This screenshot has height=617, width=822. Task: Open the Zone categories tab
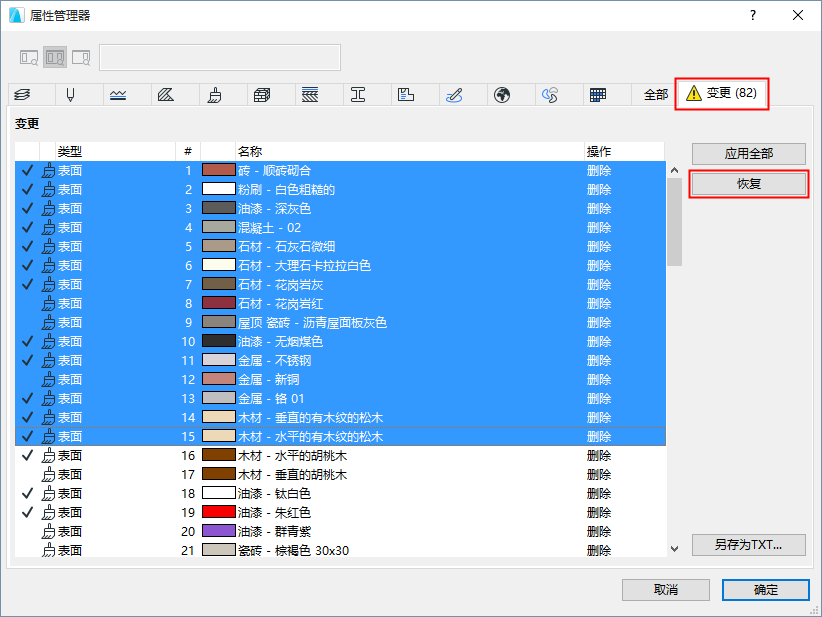click(406, 95)
